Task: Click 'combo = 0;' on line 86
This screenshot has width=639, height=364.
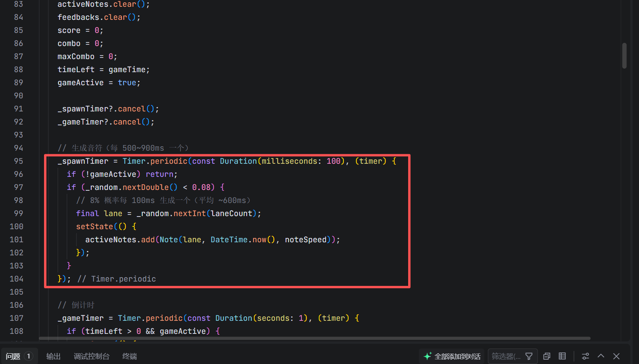Action: point(81,43)
